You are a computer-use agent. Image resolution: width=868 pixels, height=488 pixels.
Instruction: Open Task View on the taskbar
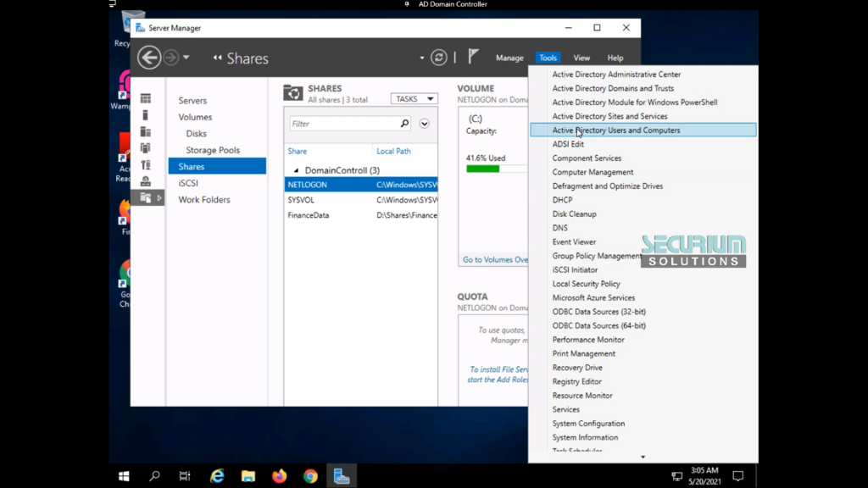(185, 476)
